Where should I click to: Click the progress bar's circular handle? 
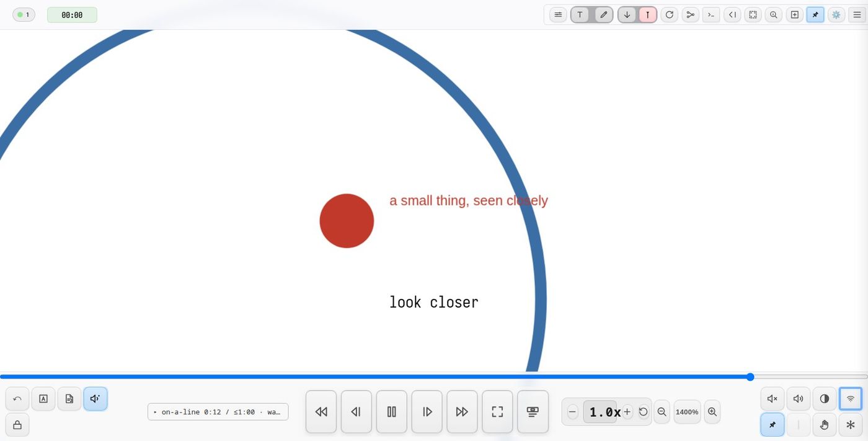point(750,376)
